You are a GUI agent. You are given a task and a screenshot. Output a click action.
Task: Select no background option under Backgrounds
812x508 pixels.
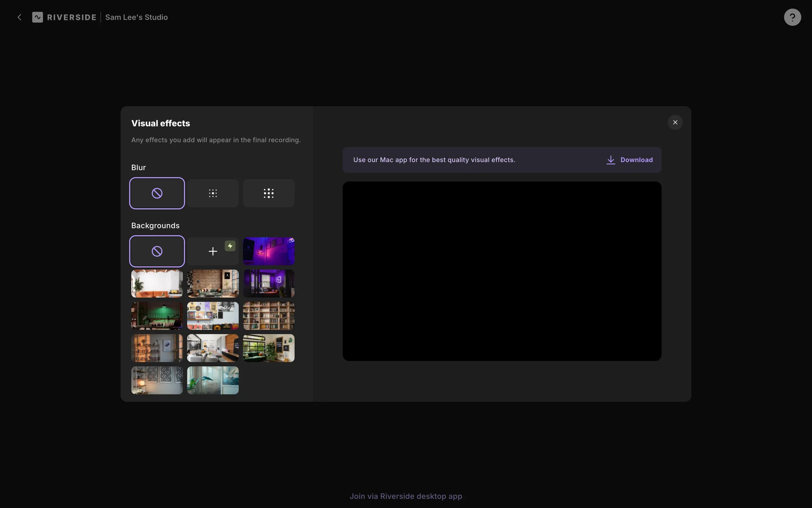157,251
